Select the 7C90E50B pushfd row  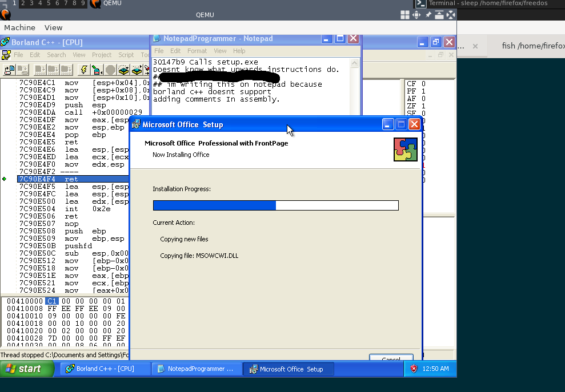tap(73, 246)
